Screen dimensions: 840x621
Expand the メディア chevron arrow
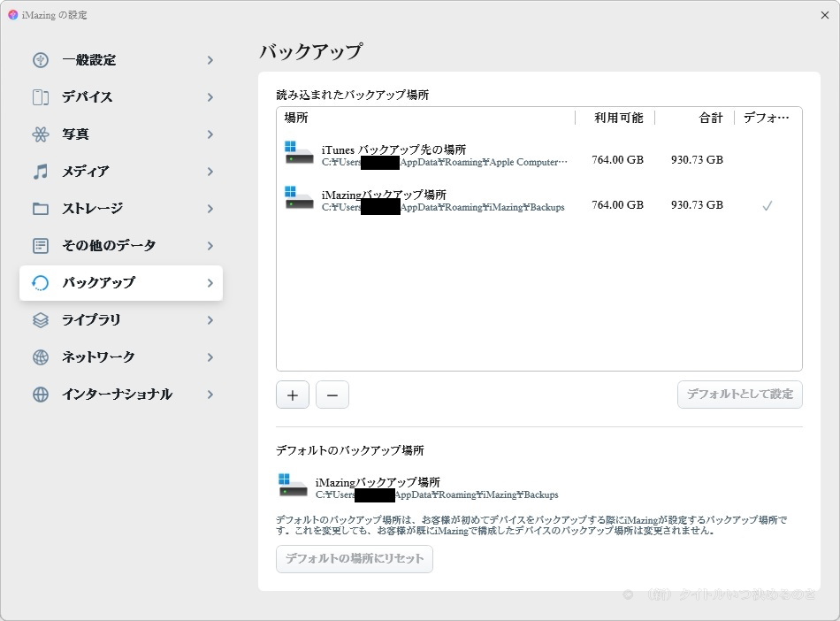(x=210, y=172)
